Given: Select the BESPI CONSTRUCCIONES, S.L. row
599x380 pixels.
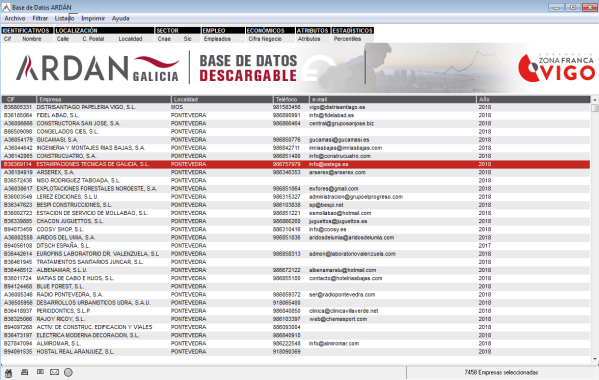Looking at the screenshot, I should [296, 205].
